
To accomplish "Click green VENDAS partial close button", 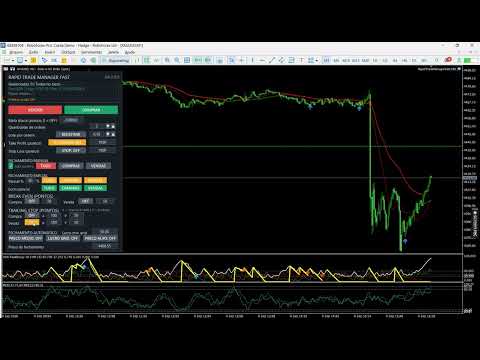I will [x=95, y=188].
